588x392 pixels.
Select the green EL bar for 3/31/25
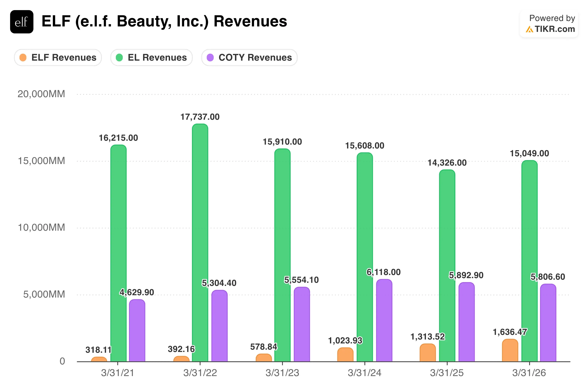[x=447, y=266]
